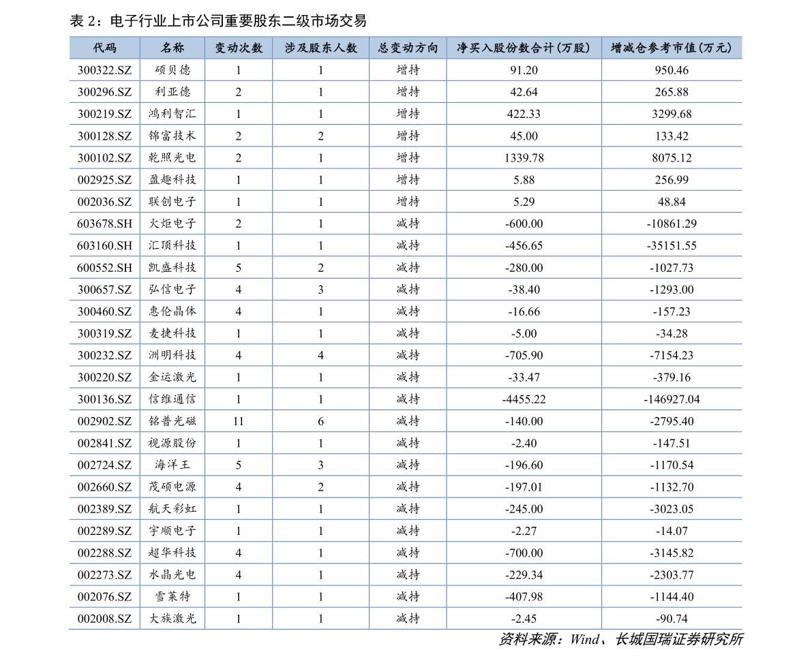Click company name 汇顶科技
Screen dimensions: 812x661
[172, 245]
